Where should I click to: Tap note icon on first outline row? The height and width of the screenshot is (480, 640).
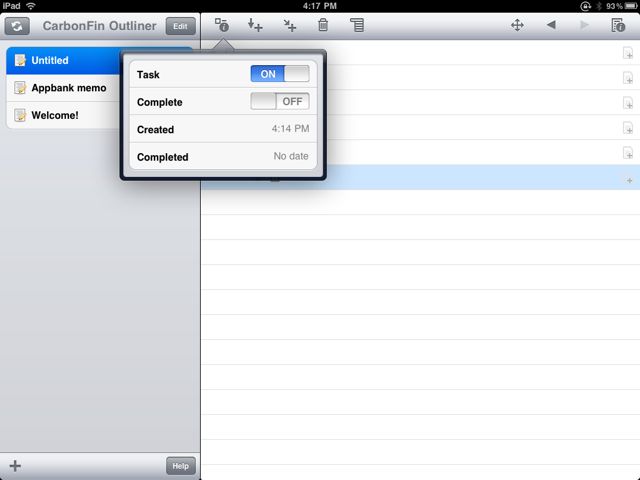[628, 53]
